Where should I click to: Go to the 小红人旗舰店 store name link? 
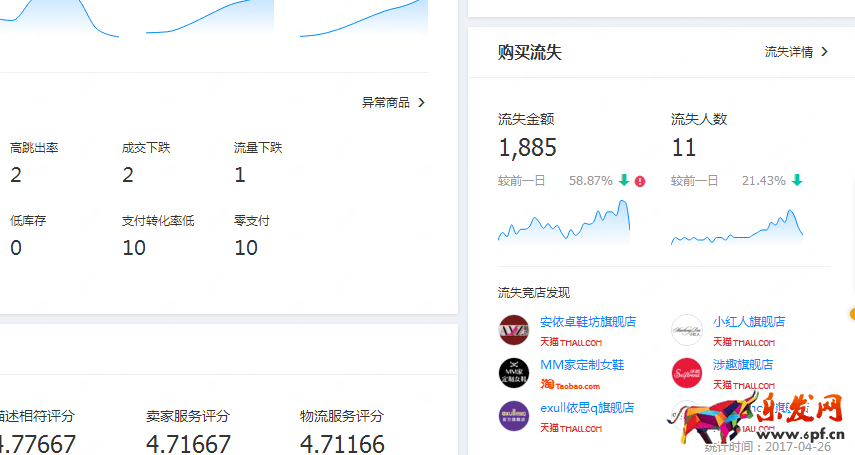pyautogui.click(x=748, y=322)
